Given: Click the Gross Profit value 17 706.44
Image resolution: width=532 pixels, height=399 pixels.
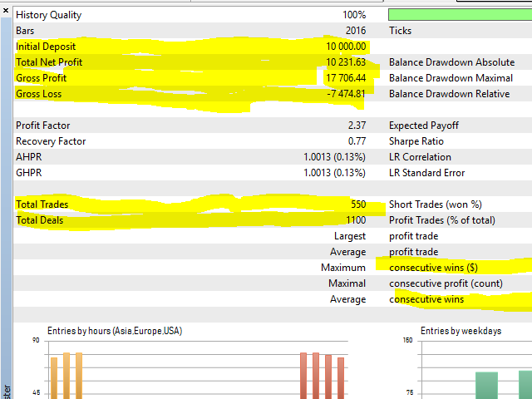Looking at the screenshot, I should [x=346, y=78].
